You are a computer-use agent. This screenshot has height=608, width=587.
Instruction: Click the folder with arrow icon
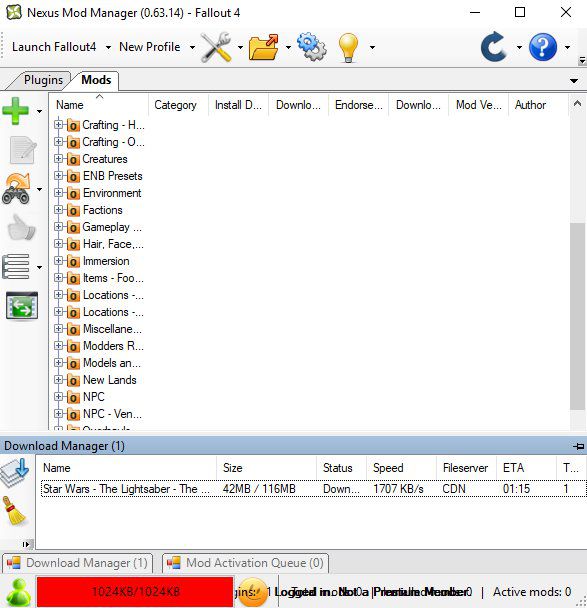tap(264, 47)
